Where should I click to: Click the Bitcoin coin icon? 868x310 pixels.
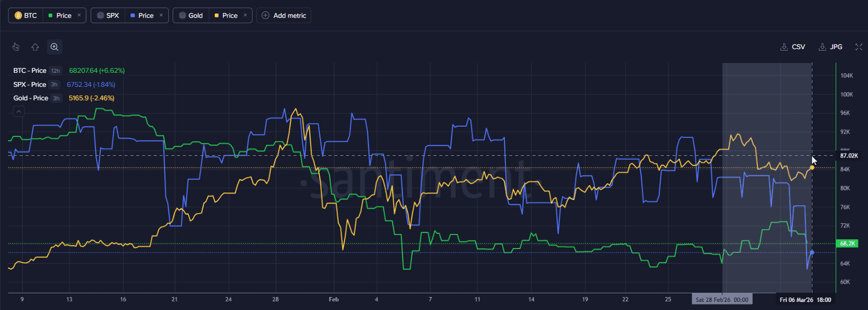tap(18, 15)
